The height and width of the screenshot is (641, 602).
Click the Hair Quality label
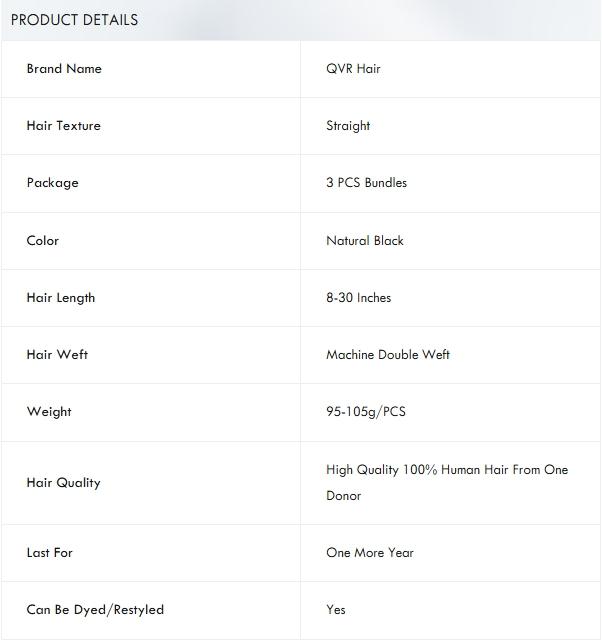click(63, 483)
